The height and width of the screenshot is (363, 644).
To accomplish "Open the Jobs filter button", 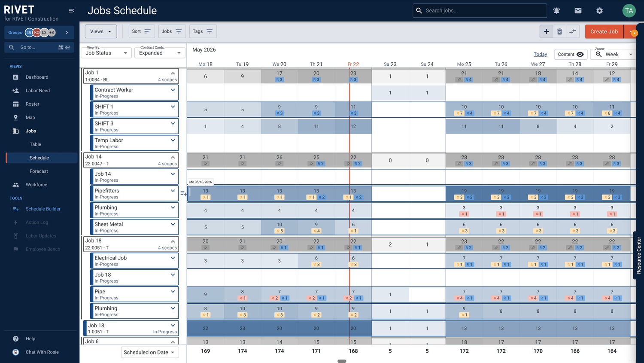I will pyautogui.click(x=172, y=31).
